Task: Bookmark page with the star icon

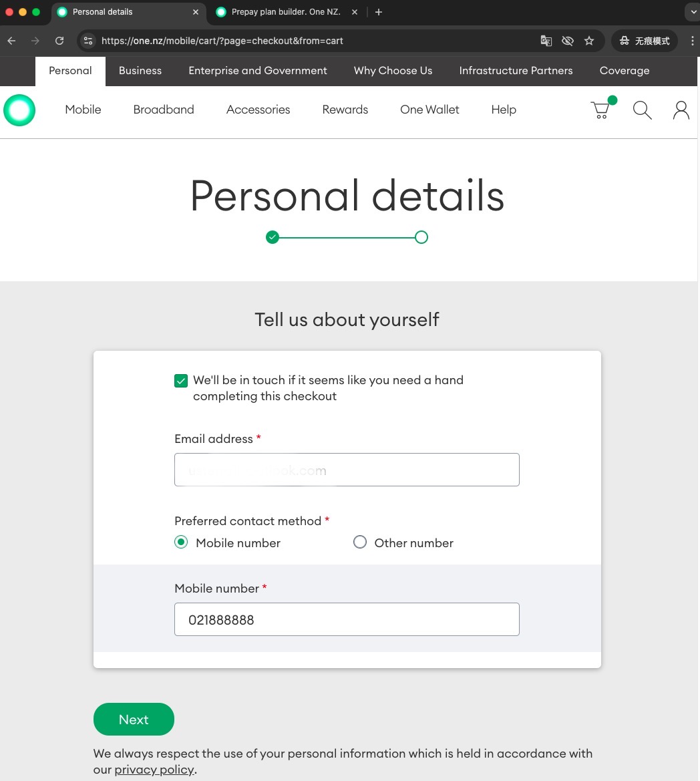Action: (x=589, y=41)
